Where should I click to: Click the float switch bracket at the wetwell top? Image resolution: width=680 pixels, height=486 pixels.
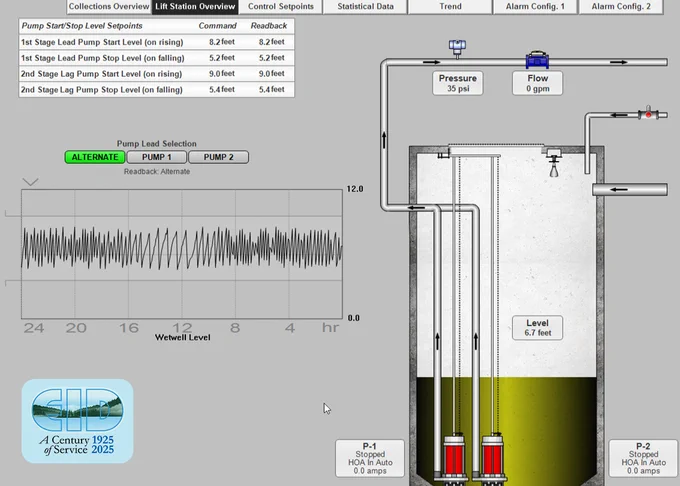tap(443, 154)
